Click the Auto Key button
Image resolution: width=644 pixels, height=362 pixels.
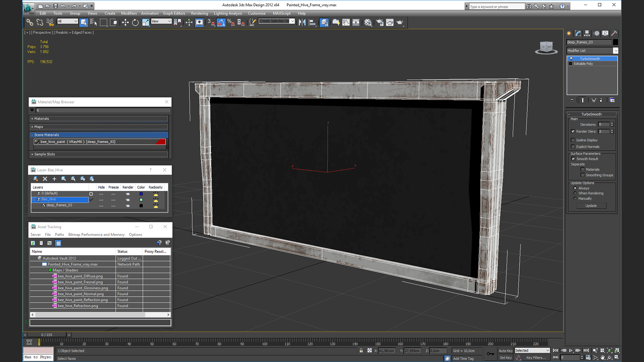coord(505,351)
